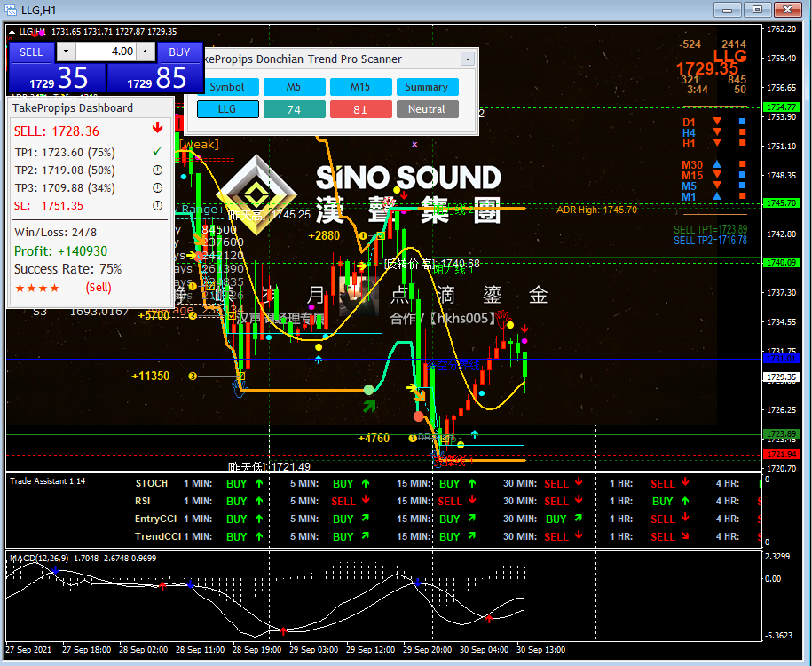The image size is (812, 666).
Task: Click the M1 blue up triangle indicator
Action: 717,196
